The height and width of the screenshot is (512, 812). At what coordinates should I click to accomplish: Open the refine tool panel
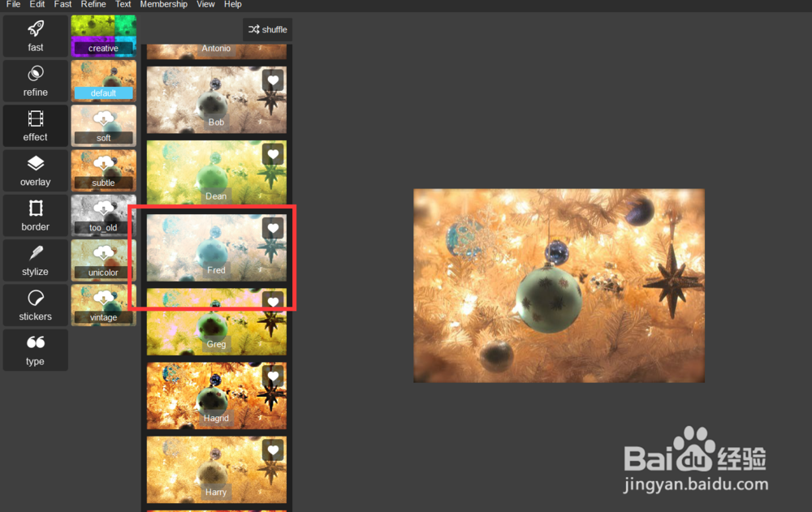tap(35, 81)
